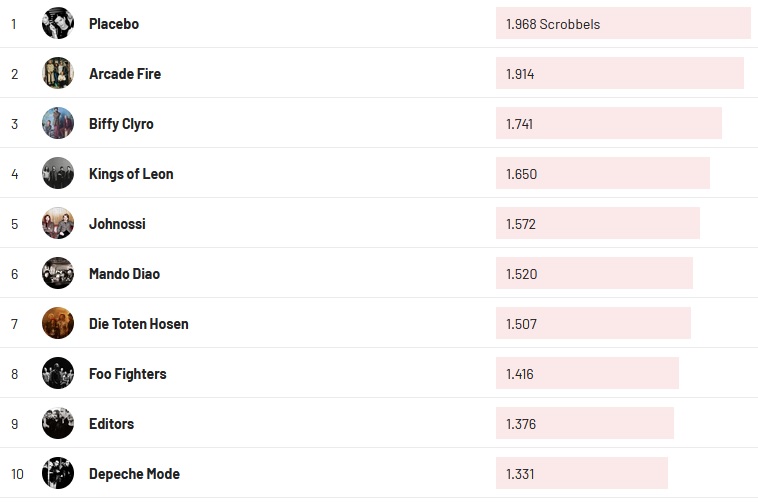758x502 pixels.
Task: Click the Depeche Mode artist name
Action: point(134,473)
